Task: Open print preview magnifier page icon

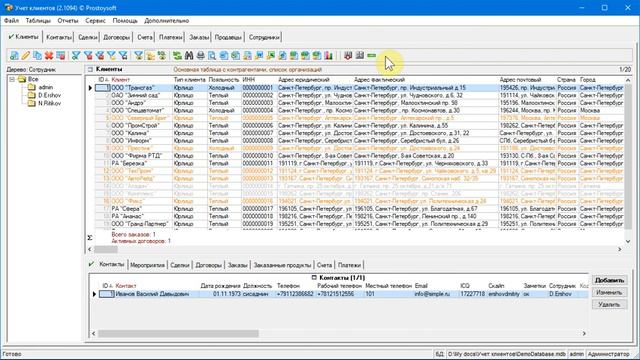Action: click(x=212, y=56)
